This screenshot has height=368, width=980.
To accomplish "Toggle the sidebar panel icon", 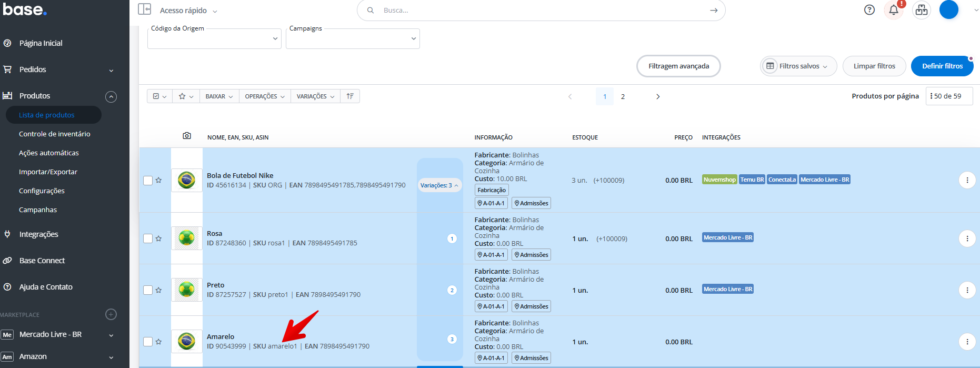I will tap(144, 9).
